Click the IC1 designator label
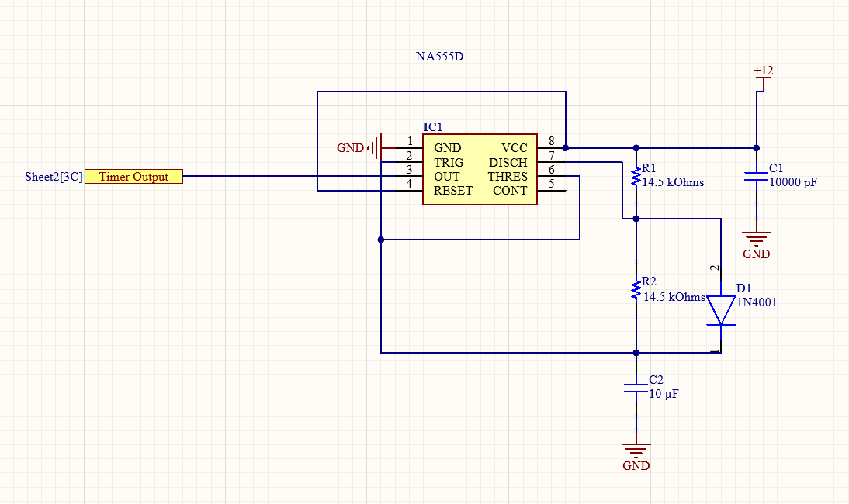 coord(432,127)
